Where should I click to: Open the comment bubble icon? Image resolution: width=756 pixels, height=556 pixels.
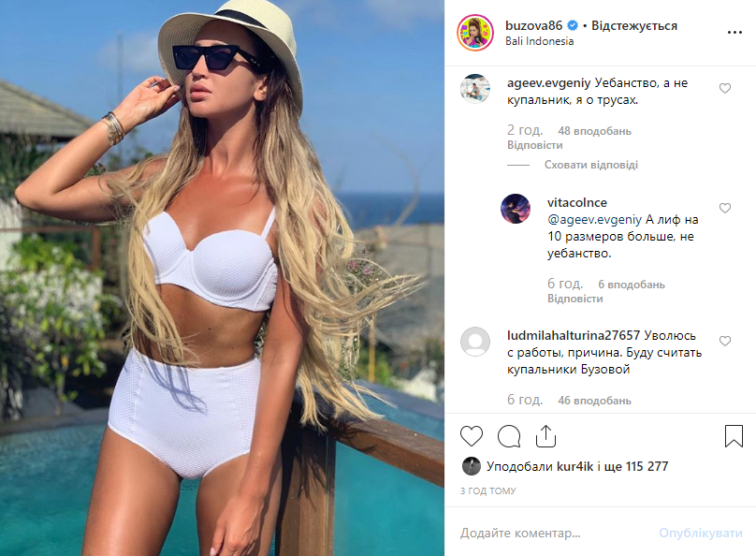(x=509, y=436)
